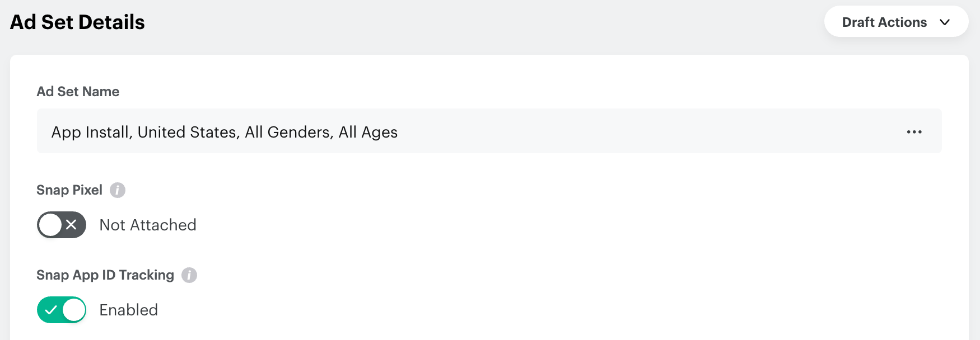Click the 'Snap Pixel' section label

point(69,190)
